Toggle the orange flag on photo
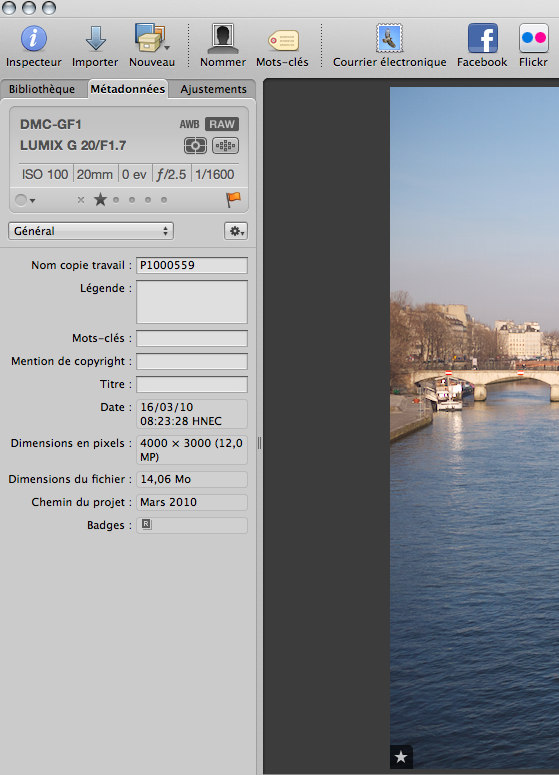559x775 pixels. pos(233,199)
